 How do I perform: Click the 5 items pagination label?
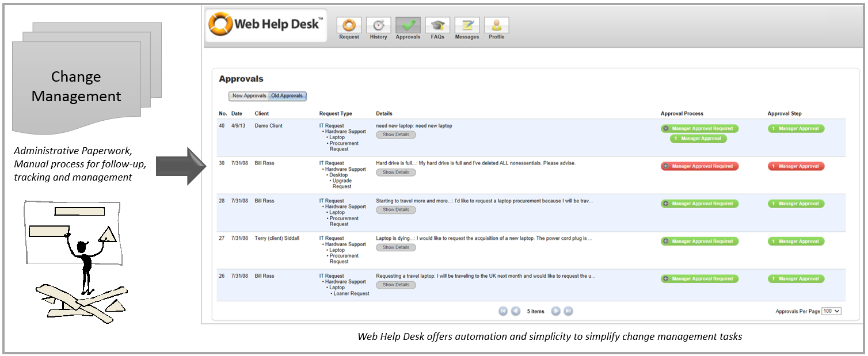(535, 311)
